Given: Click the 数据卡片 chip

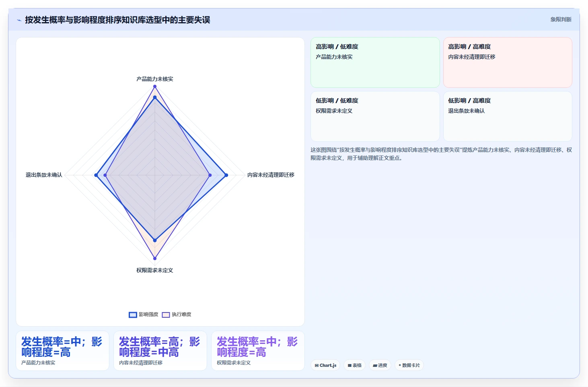Looking at the screenshot, I should click(x=409, y=365).
